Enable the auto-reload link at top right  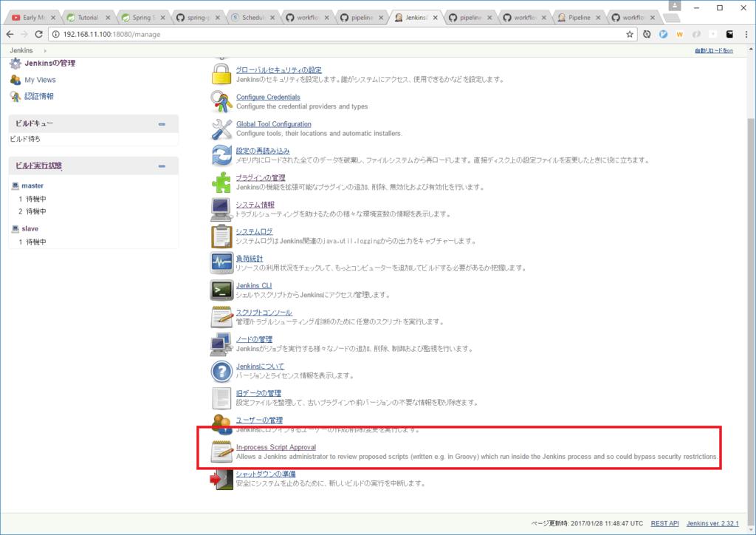pyautogui.click(x=714, y=51)
